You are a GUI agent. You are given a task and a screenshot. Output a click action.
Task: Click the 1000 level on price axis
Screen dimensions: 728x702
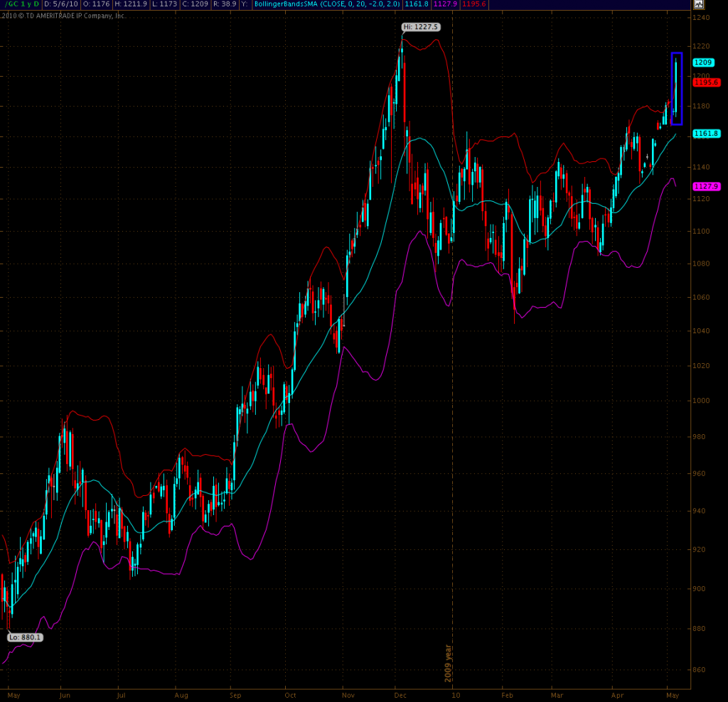pyautogui.click(x=703, y=401)
